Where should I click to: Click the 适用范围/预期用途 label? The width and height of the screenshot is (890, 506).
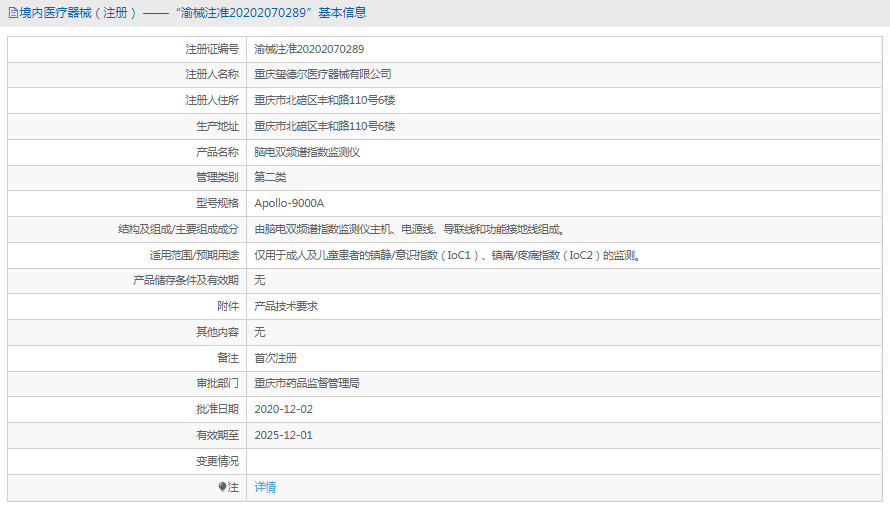194,256
